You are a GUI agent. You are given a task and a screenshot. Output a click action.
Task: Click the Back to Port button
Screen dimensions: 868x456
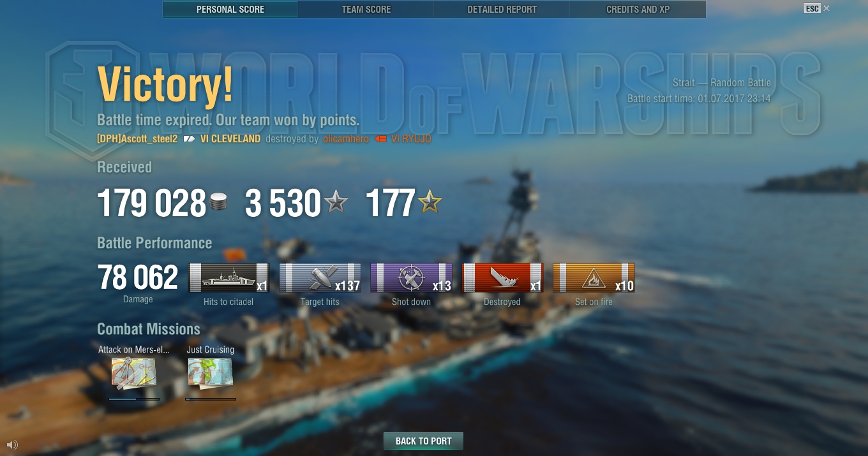click(423, 441)
